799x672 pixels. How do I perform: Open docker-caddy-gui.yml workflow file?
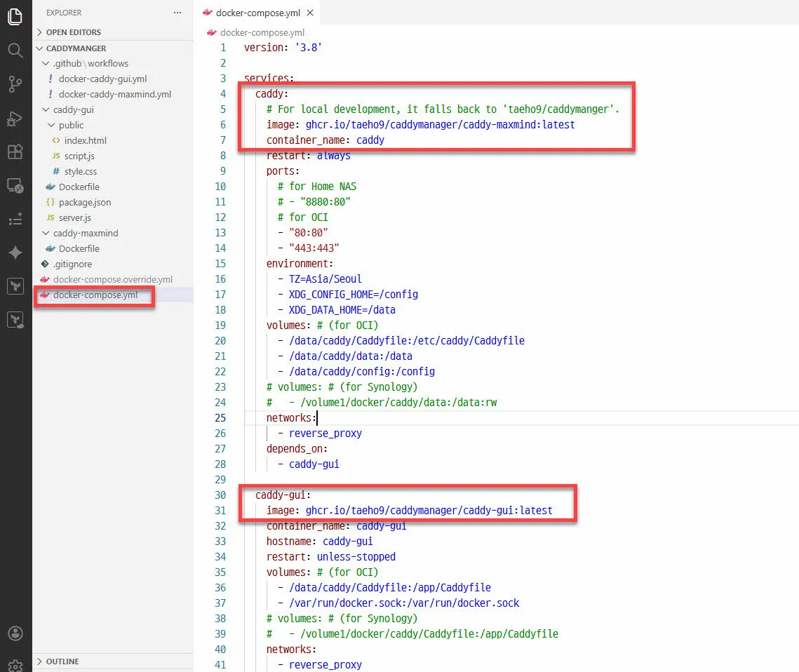pyautogui.click(x=102, y=79)
